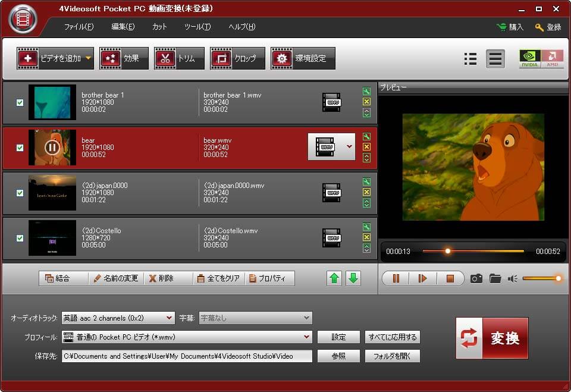Uncheck the (2d)japan.0000 checkbox

[20, 193]
